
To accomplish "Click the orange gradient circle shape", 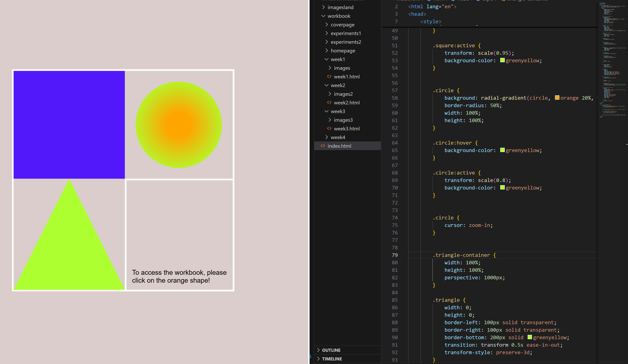I will click(x=179, y=125).
